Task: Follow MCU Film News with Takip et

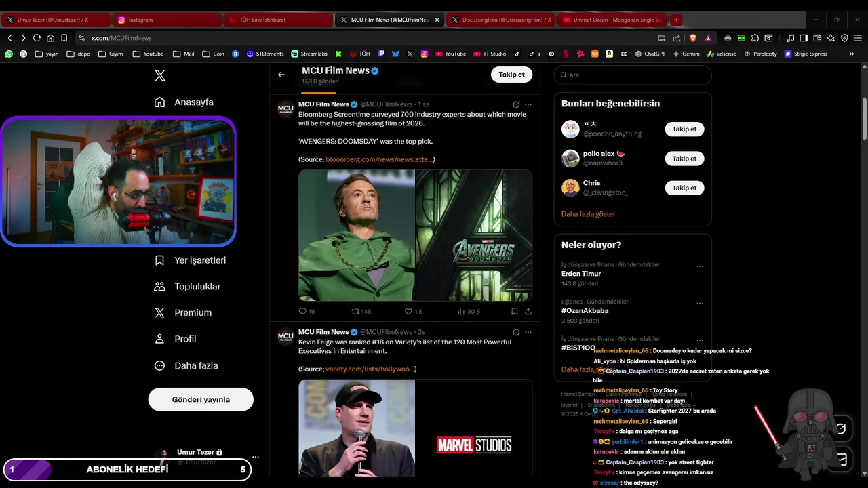Action: point(511,75)
